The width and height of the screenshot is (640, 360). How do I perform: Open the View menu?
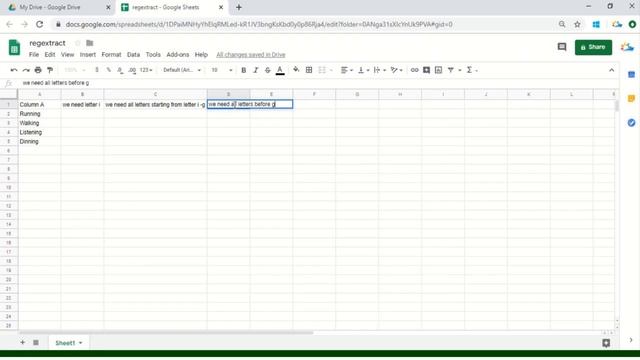pyautogui.click(x=67, y=55)
